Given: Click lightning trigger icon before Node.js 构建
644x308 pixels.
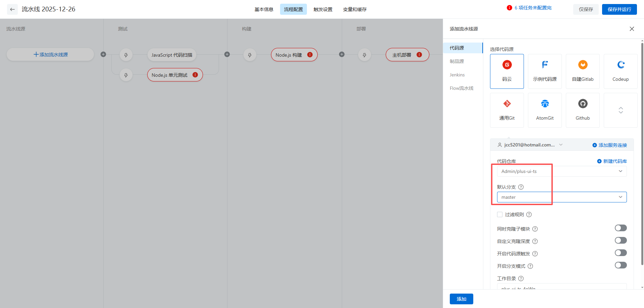Looking at the screenshot, I should (250, 55).
